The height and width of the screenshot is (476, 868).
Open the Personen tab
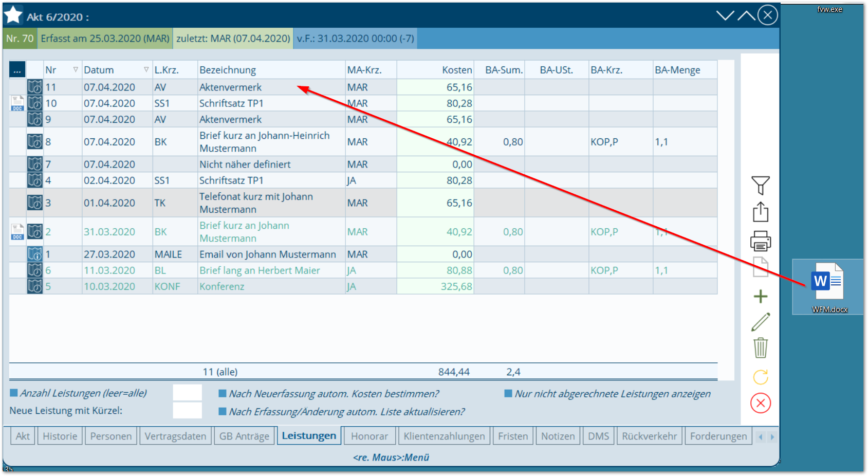tap(111, 436)
